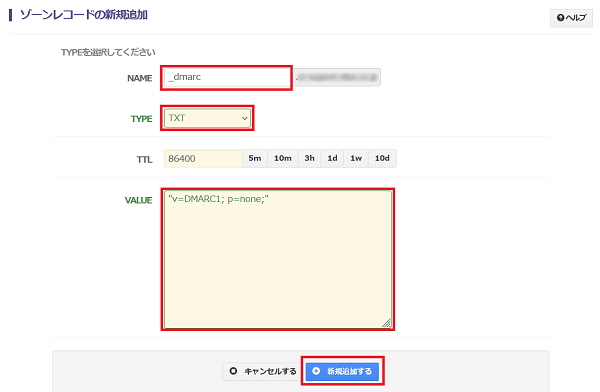The height and width of the screenshot is (392, 600).
Task: Select the 1w TTL preset
Action: tap(356, 158)
